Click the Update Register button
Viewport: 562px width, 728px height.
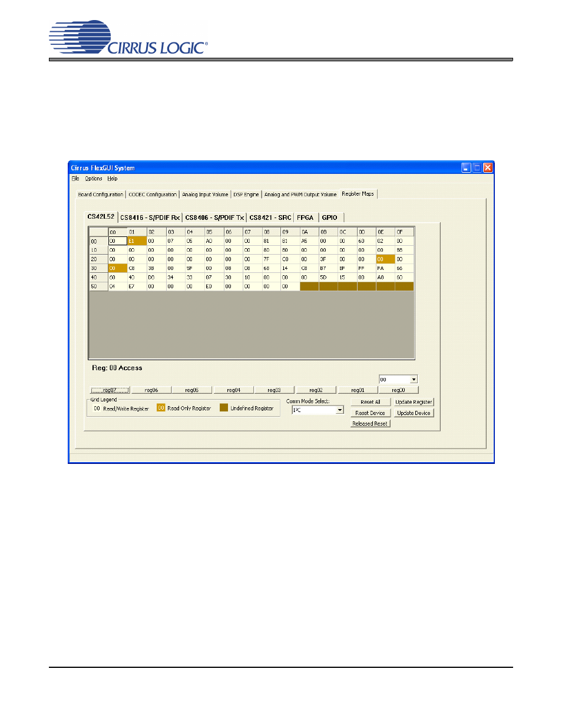tap(414, 402)
